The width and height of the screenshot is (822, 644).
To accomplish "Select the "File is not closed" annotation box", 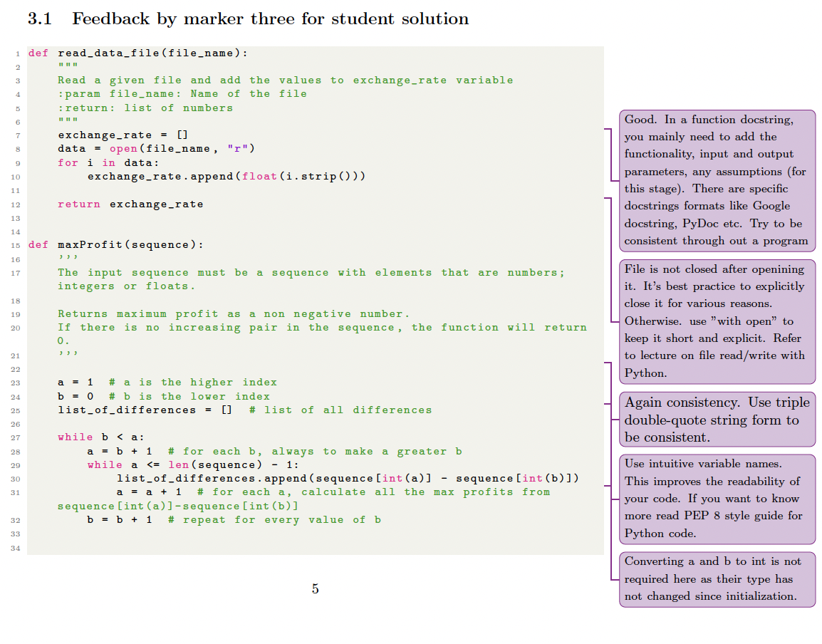I will [x=717, y=321].
